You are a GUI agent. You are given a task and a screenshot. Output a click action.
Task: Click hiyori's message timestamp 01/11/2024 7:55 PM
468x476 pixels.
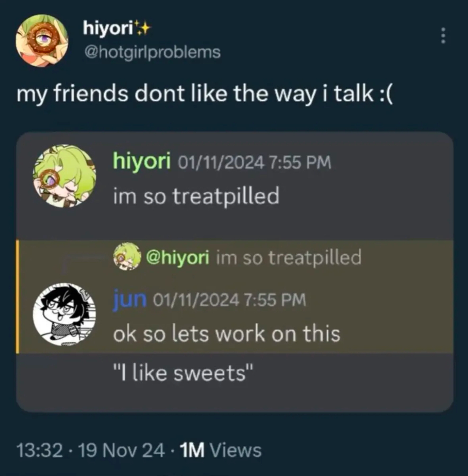pos(255,162)
